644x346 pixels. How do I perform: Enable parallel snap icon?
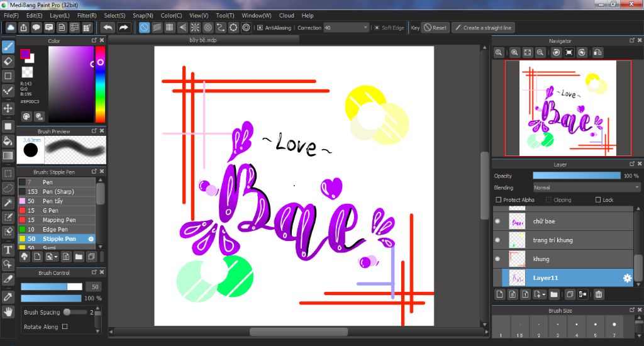tap(157, 28)
